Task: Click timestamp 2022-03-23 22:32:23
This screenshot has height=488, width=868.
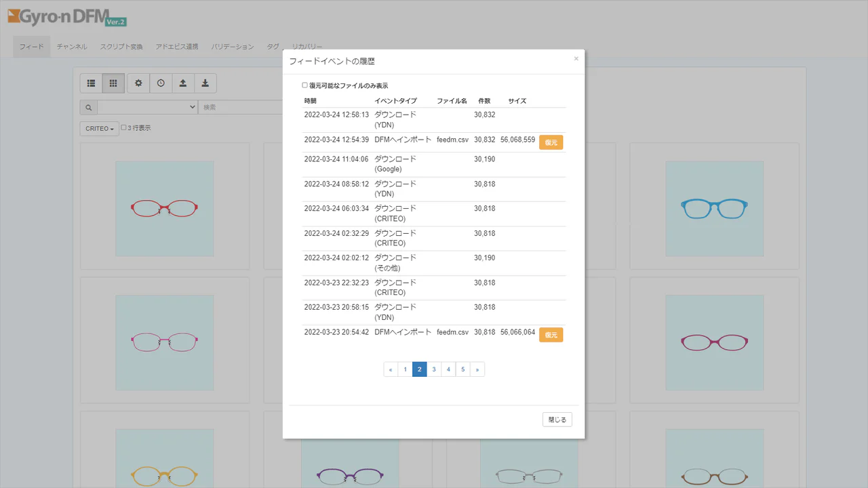Action: point(336,283)
